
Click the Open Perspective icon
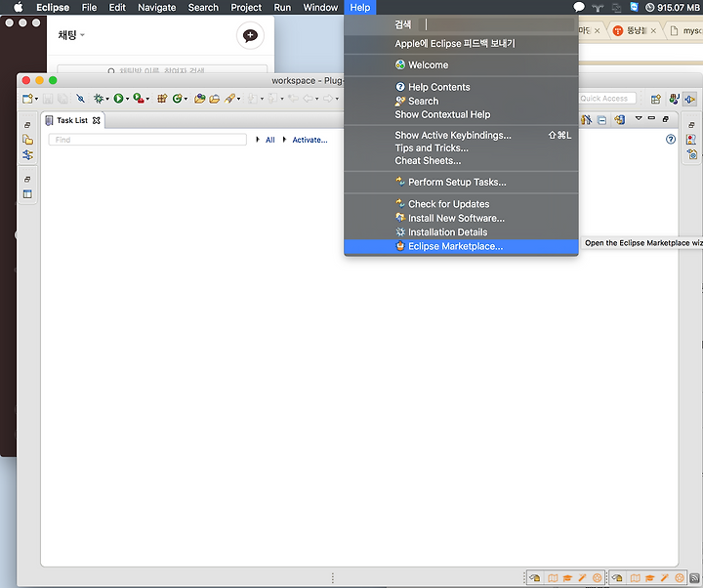656,99
